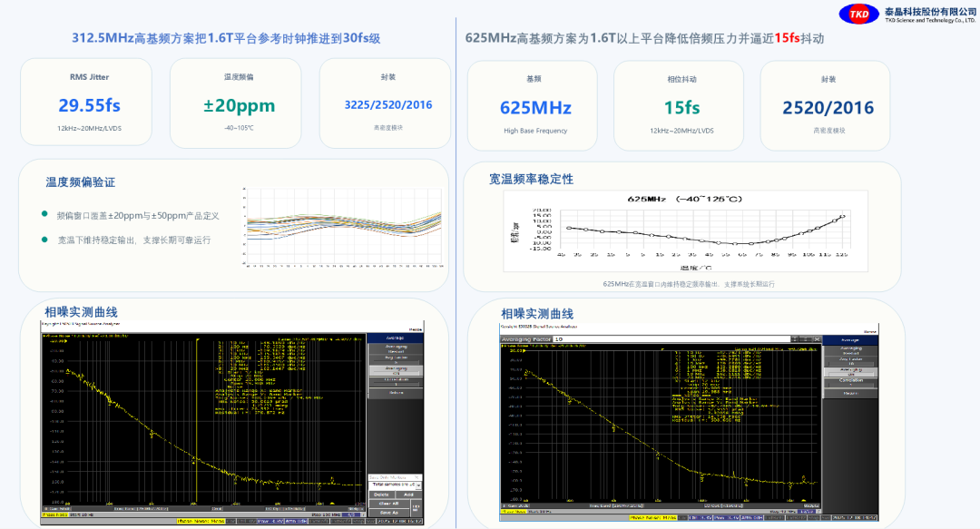
Task: Toggle Averaging ON in 625MHz analyzer screenshot
Action: [x=850, y=372]
